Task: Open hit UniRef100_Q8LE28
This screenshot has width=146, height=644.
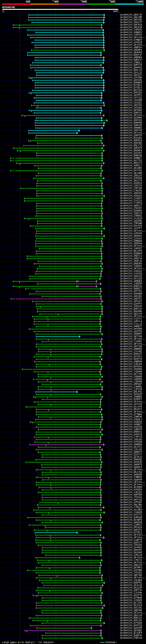Action: tap(131, 27)
